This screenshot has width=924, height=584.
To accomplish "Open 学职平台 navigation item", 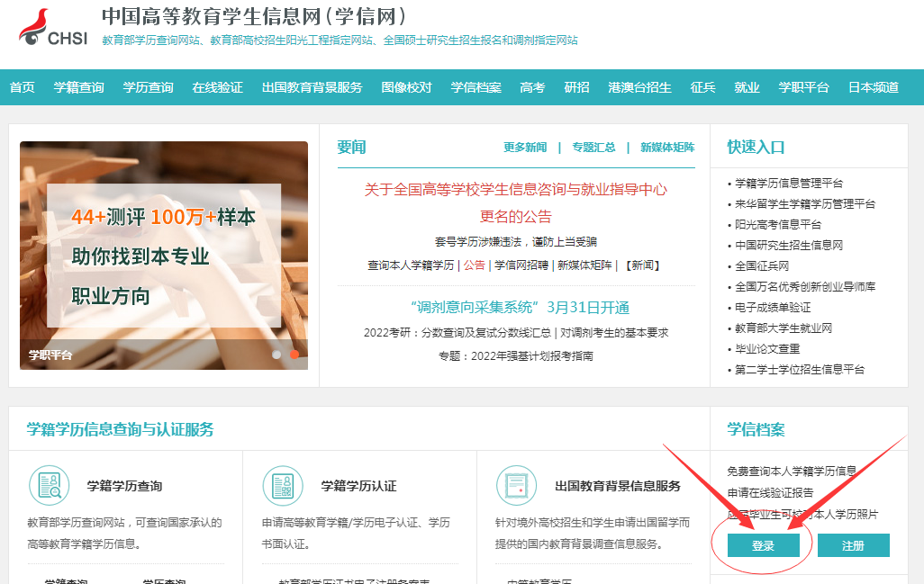I will (x=803, y=87).
